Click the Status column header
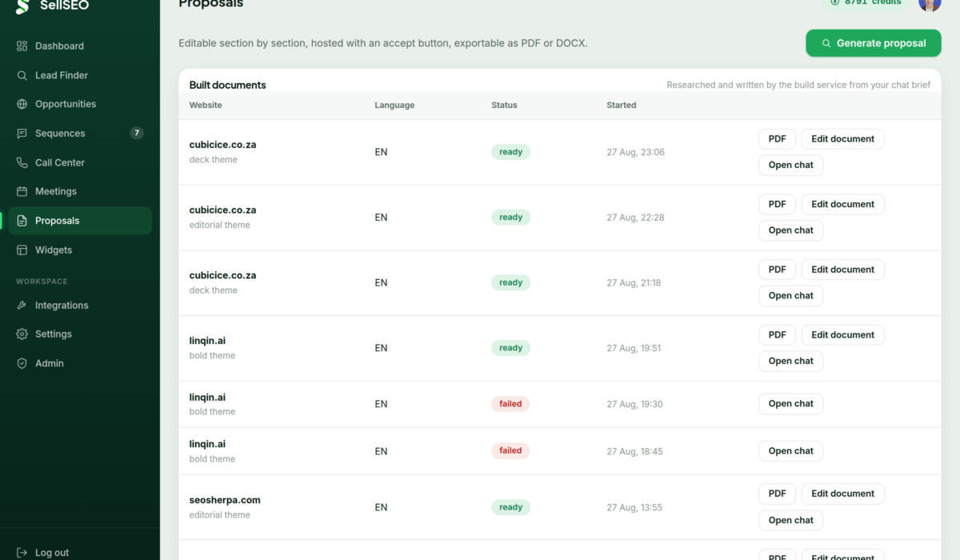The width and height of the screenshot is (960, 560). [504, 105]
